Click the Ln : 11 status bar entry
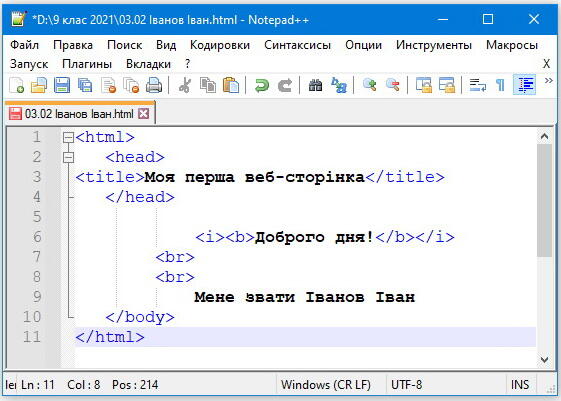The image size is (561, 401). pyautogui.click(x=38, y=385)
